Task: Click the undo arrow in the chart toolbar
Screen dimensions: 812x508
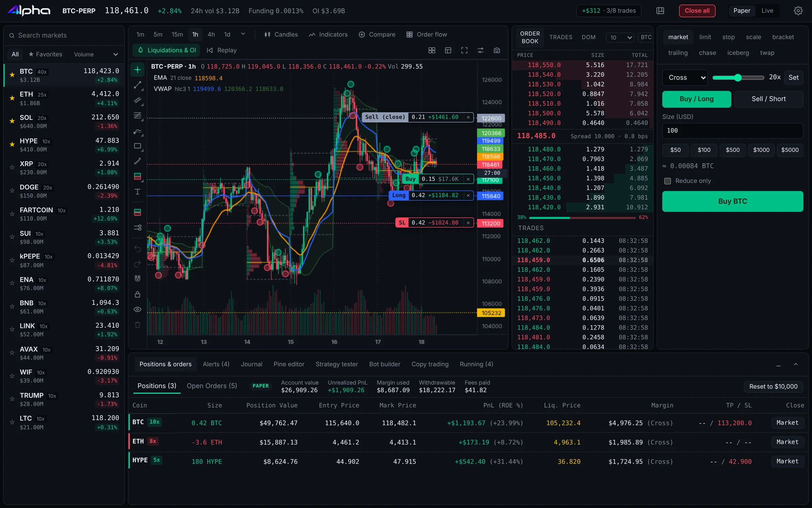Action: (137, 248)
